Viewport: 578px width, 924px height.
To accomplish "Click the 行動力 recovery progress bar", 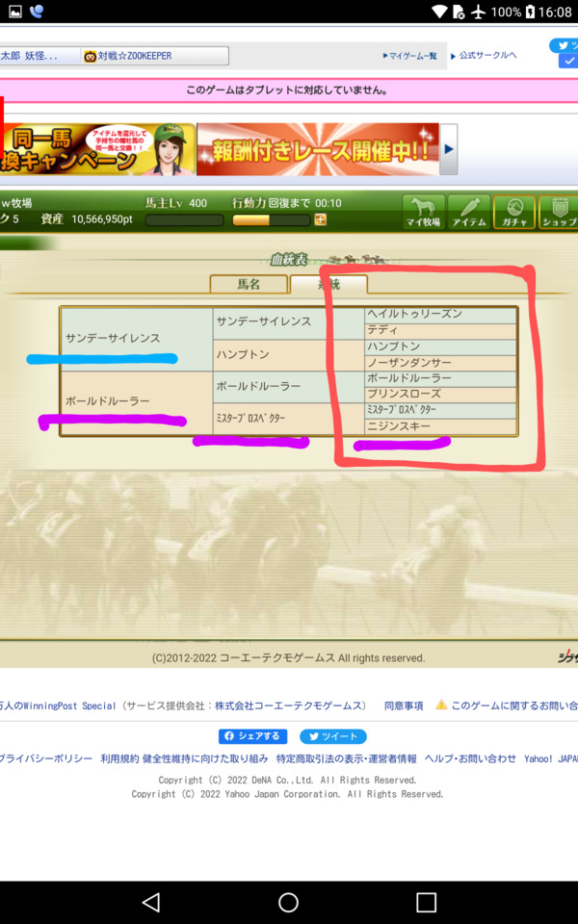I will point(272,219).
